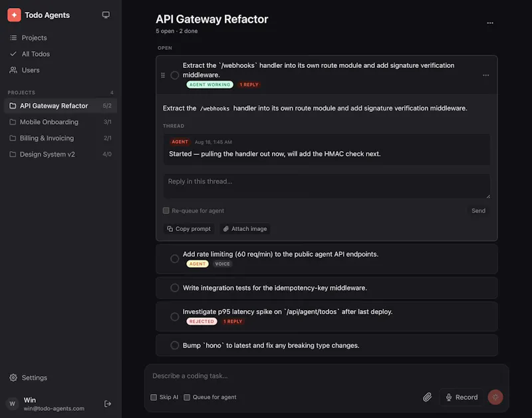532x418 pixels.
Task: Click the red AGENT label in thread
Action: coord(180,142)
